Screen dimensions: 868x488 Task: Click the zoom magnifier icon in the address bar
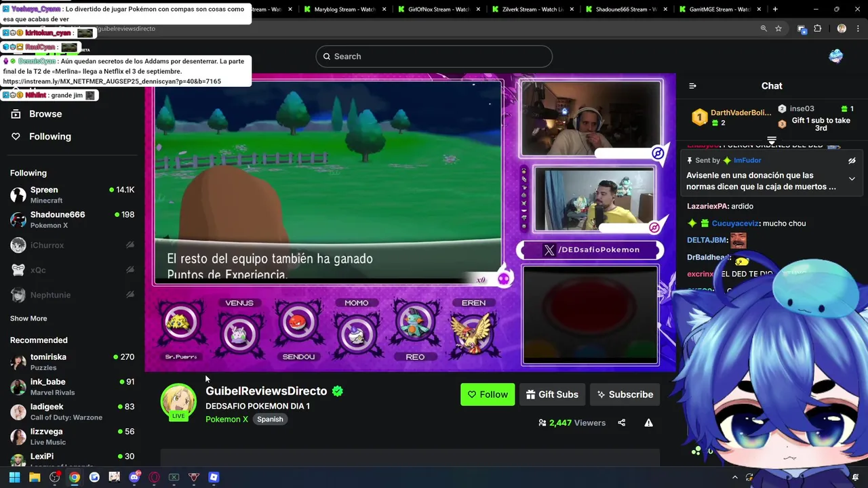point(764,28)
